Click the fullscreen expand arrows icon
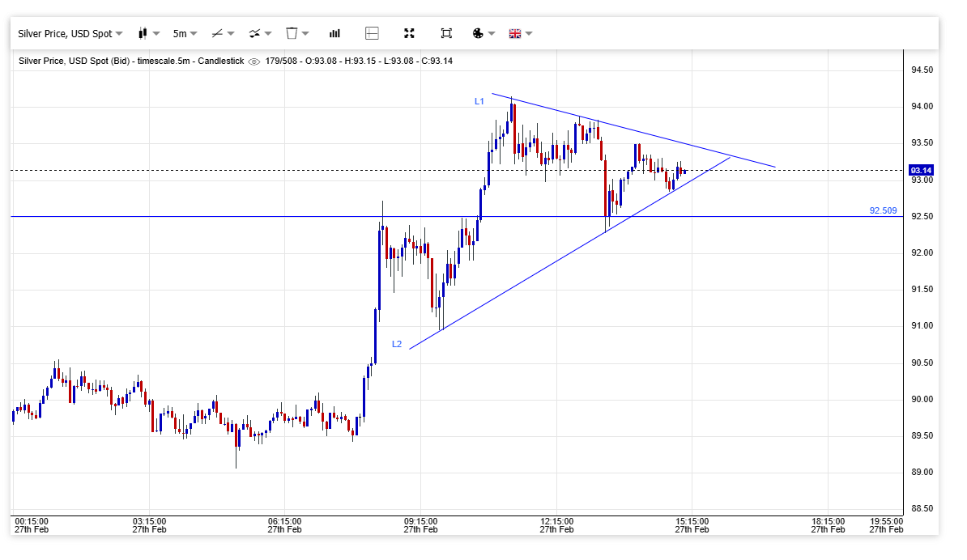 (x=409, y=33)
